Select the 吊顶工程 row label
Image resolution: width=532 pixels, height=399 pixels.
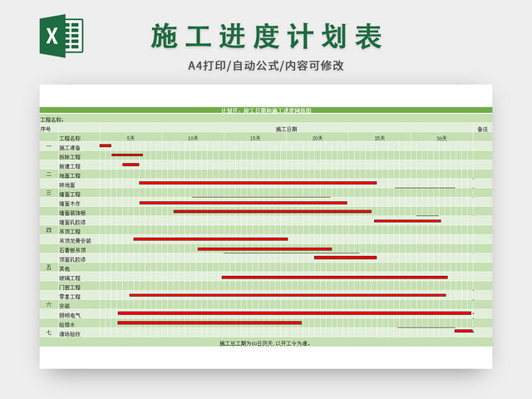70,231
